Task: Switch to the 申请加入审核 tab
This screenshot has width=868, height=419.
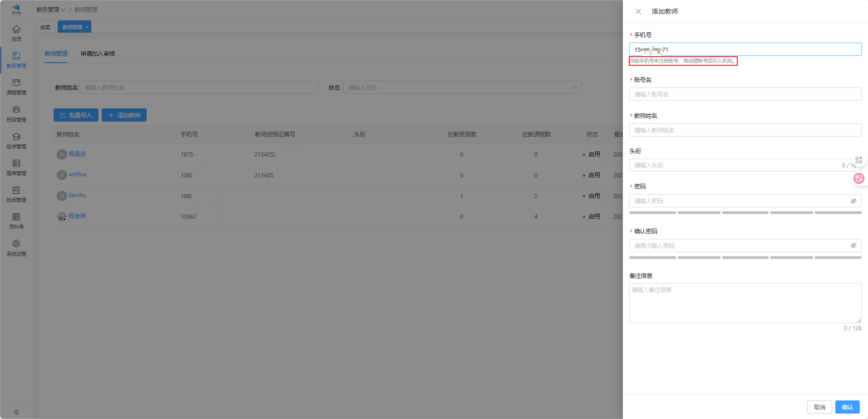Action: (98, 54)
